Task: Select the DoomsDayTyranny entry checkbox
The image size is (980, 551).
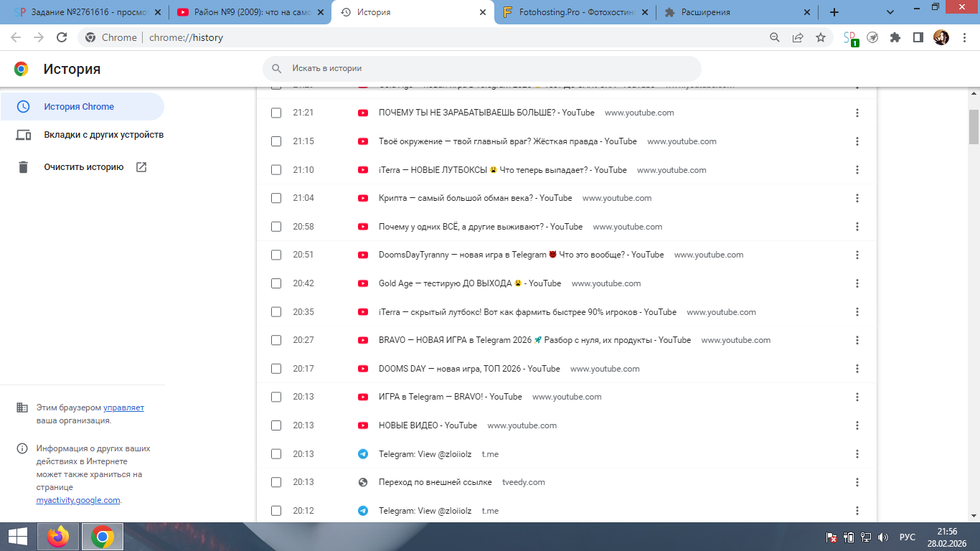Action: [276, 255]
